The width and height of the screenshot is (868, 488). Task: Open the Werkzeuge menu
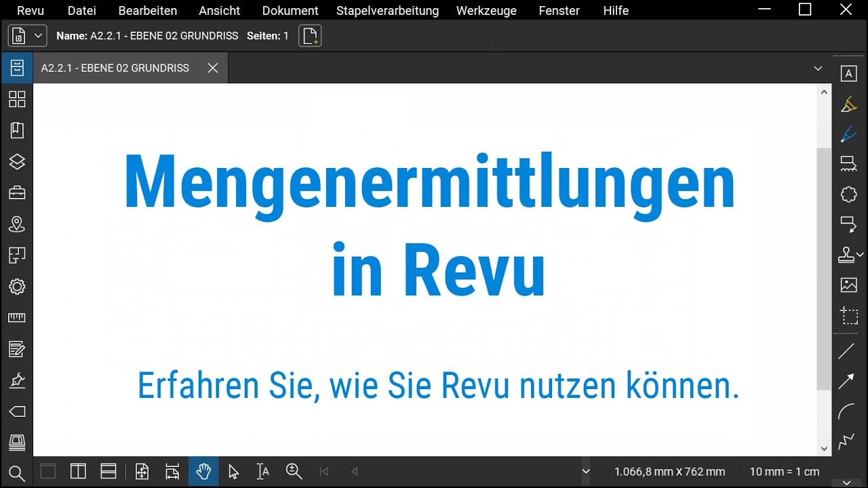click(x=486, y=11)
